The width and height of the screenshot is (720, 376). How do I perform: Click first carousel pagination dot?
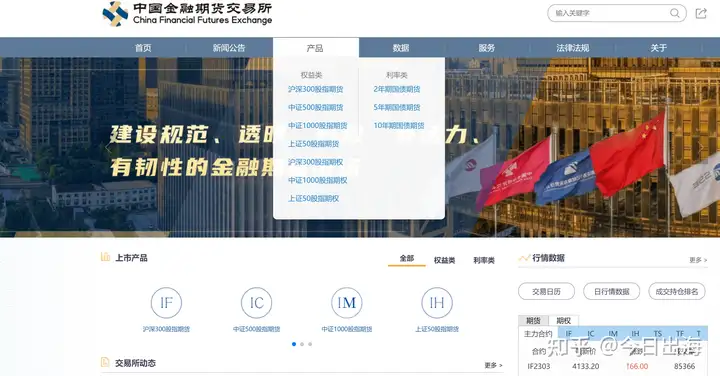pyautogui.click(x=294, y=344)
